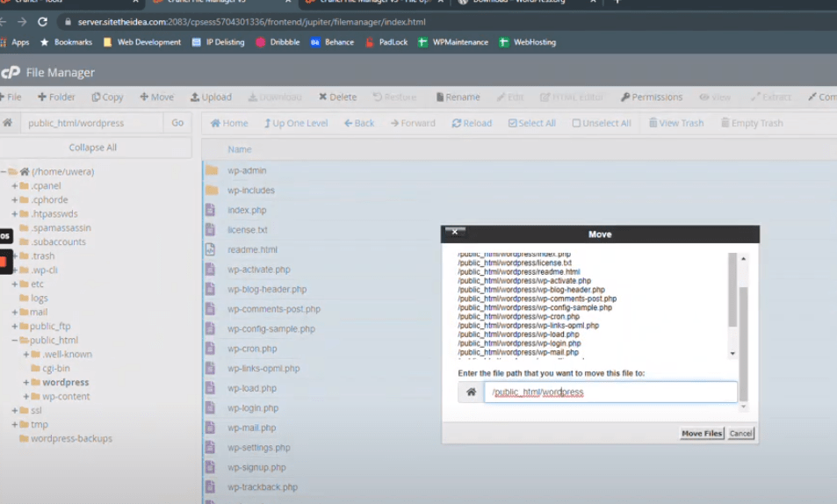Click the Move dialog file list scrollbar
This screenshot has width=837, height=504.
pyautogui.click(x=732, y=290)
